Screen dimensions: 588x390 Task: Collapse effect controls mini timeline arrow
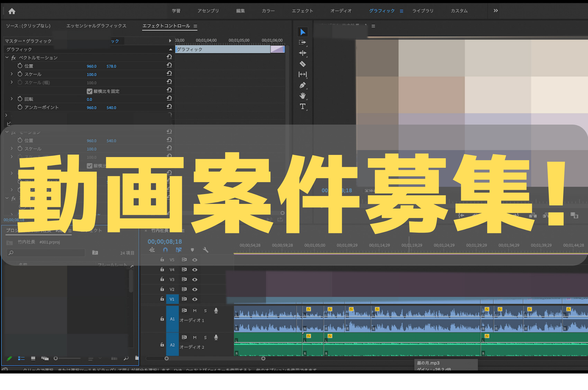pos(170,41)
